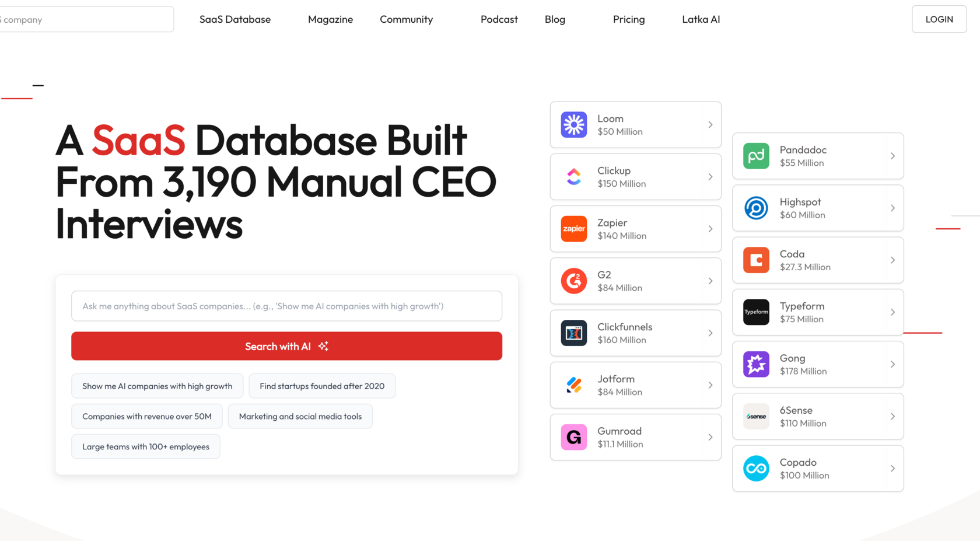
Task: Open the Blog nav item
Action: 555,19
